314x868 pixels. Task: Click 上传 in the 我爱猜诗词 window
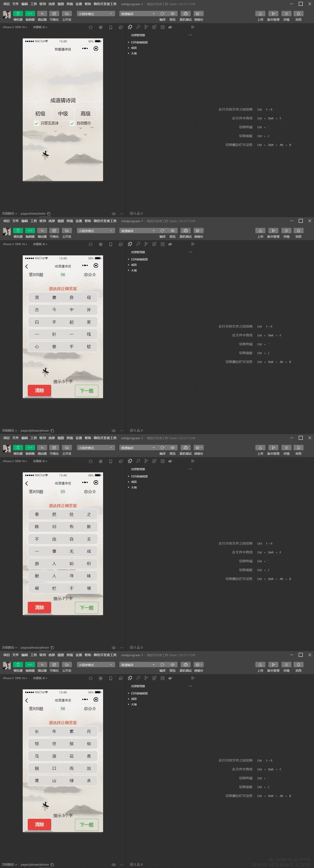(x=260, y=14)
